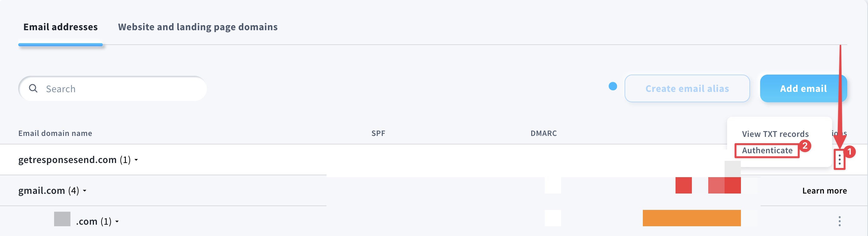Switch to Email addresses tab
Screen dimensions: 868x236
pos(60,27)
